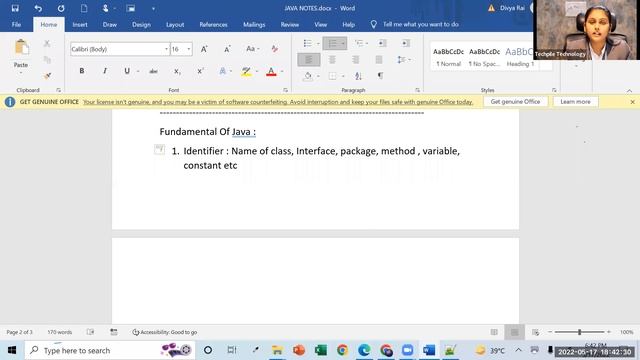Cut selection with the scissors icon
The image size is (640, 360).
(47, 43)
